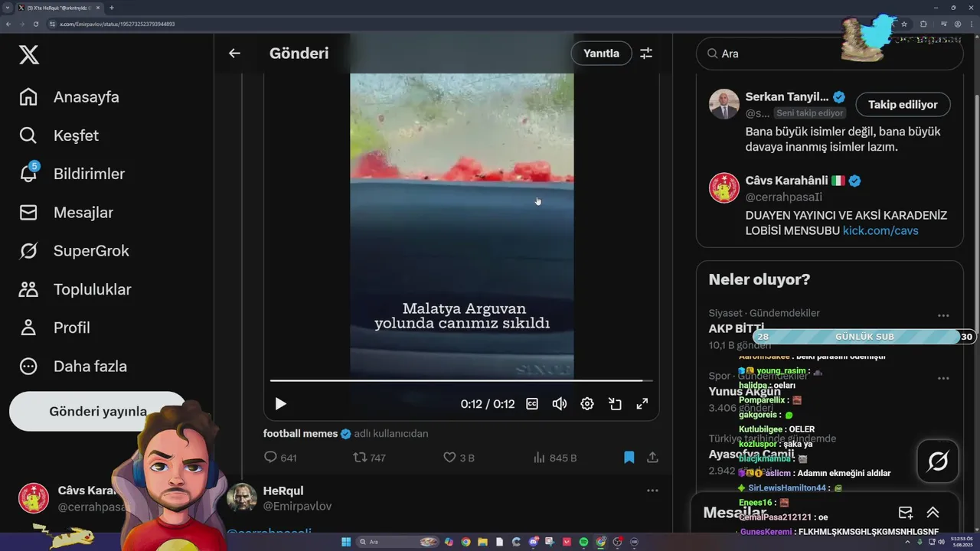This screenshot has height=551, width=980.
Task: Focus the Ara search field
Action: 830,54
